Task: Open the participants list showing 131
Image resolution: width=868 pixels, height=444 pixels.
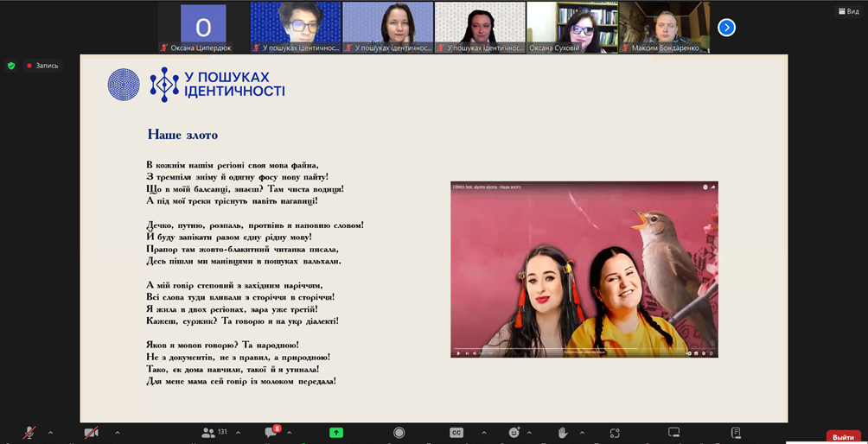Action: click(x=214, y=433)
